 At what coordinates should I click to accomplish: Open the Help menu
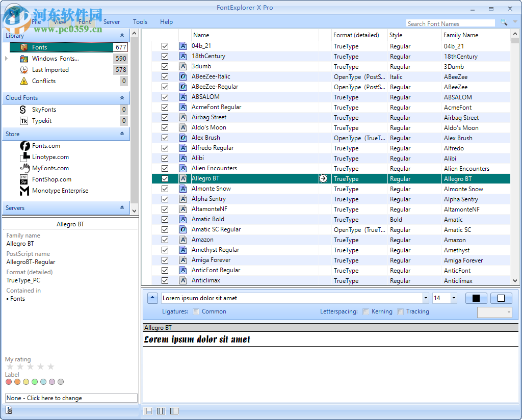pyautogui.click(x=167, y=22)
